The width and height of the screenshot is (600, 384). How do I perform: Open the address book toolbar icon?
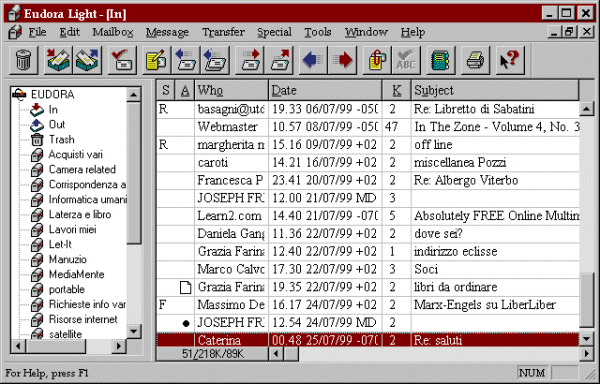(x=441, y=60)
